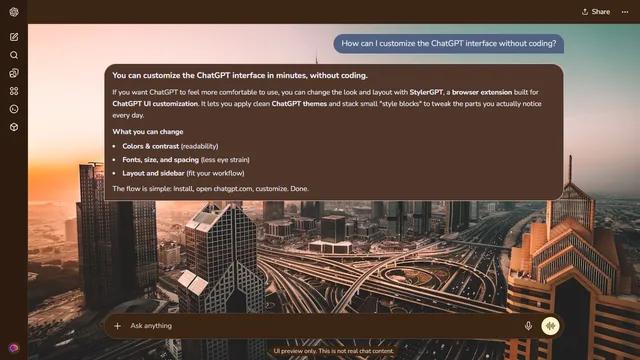Screen dimensions: 640x360
Task: Click 'Colors & contrast' bullet item
Action: click(x=170, y=146)
